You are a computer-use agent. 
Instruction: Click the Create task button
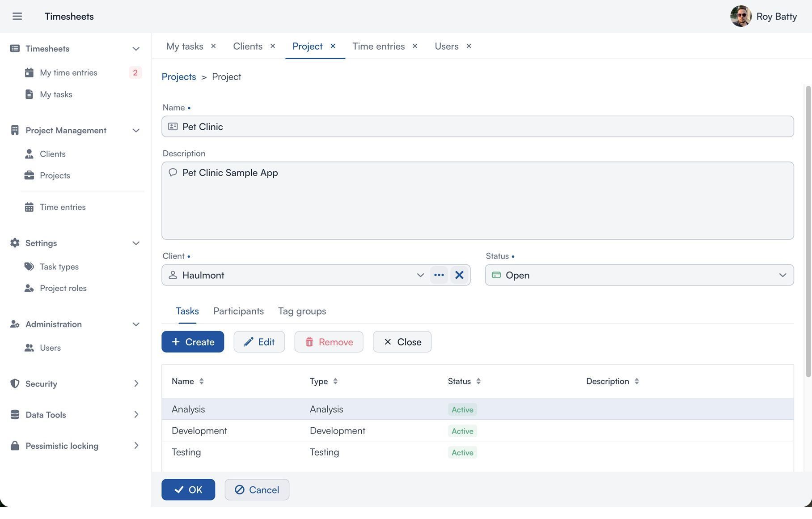193,342
